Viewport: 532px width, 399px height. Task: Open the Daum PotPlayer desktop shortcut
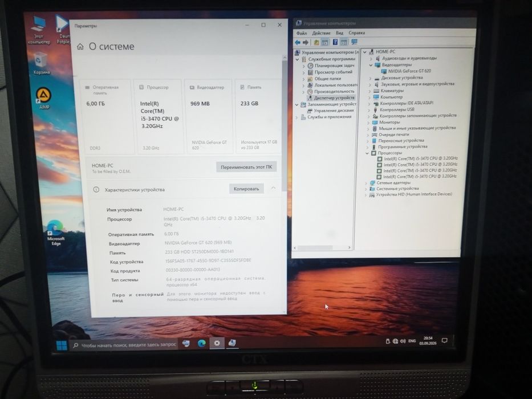coord(63,30)
